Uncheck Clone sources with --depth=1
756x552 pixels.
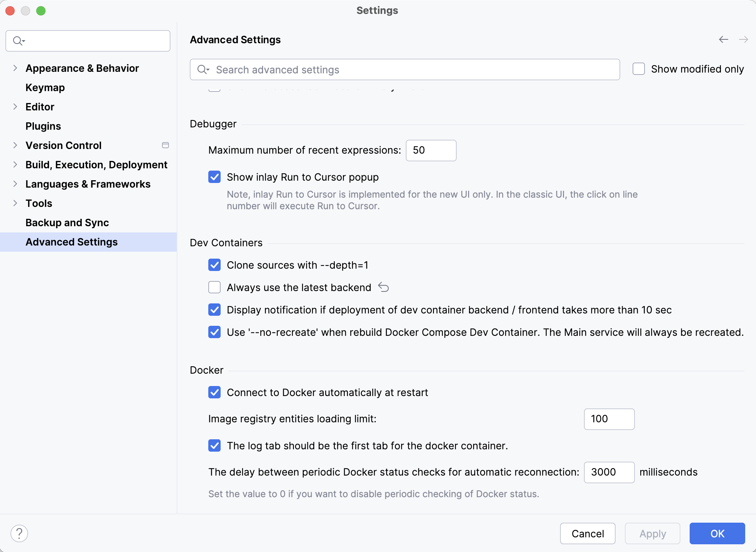point(214,265)
